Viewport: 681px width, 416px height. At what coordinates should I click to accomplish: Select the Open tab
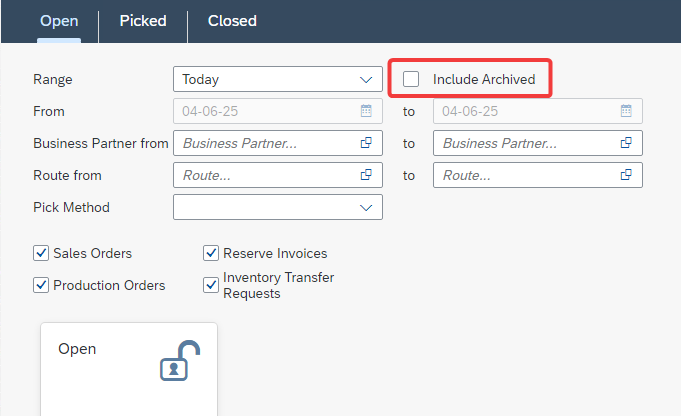(58, 21)
